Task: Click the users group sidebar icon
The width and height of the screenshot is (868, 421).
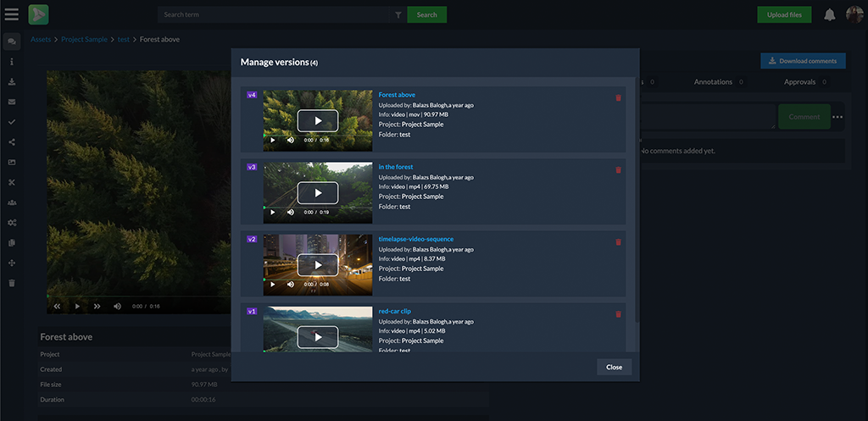Action: (12, 202)
